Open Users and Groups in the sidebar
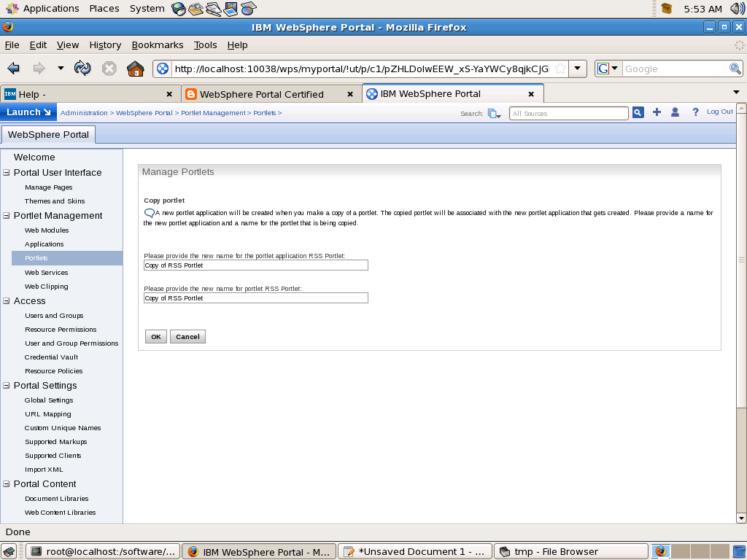The width and height of the screenshot is (747, 560). pos(54,315)
